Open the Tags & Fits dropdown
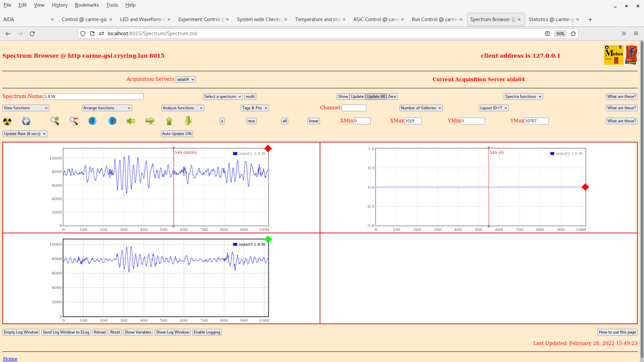 pyautogui.click(x=255, y=108)
